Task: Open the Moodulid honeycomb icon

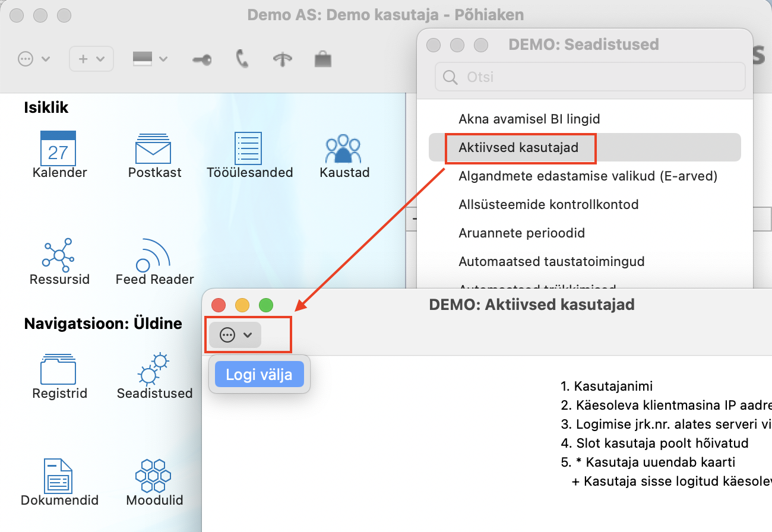Action: tap(154, 476)
